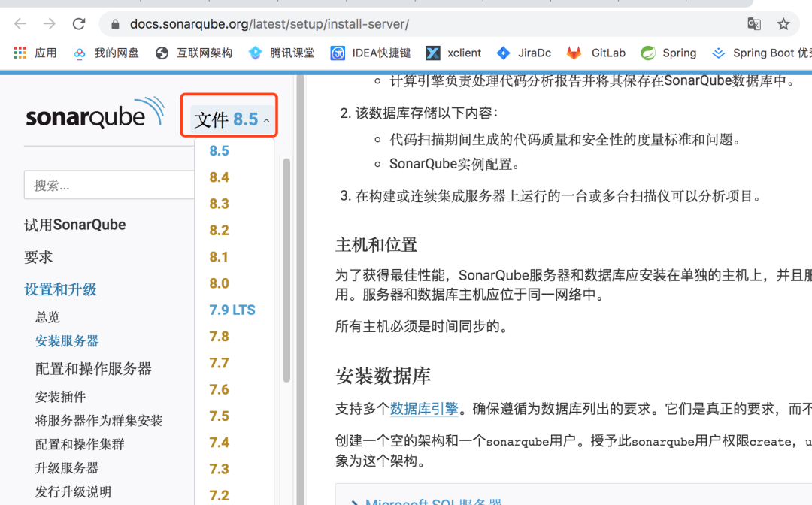Follow the 数据库引擎 hyperlink
812x505 pixels.
click(424, 409)
